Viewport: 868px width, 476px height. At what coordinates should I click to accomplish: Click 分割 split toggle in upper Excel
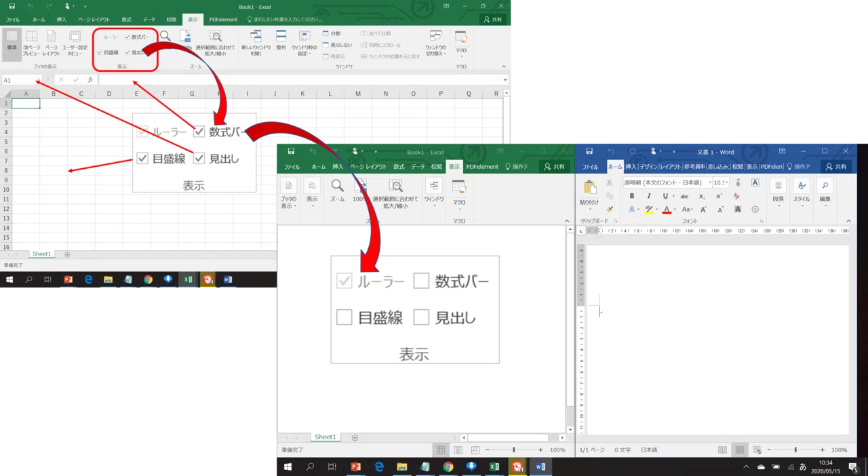(x=332, y=33)
